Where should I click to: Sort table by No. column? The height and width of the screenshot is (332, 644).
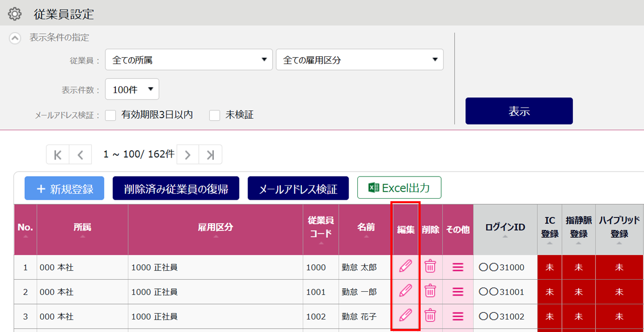25,229
